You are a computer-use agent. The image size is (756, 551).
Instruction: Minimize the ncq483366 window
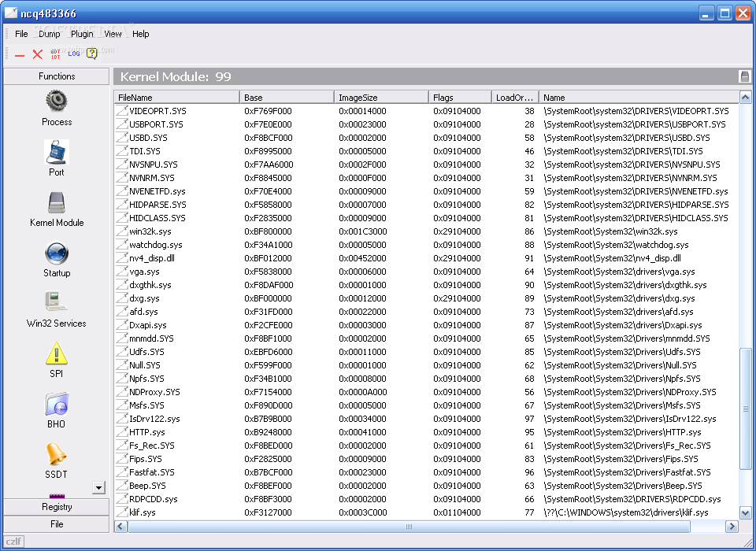(706, 13)
